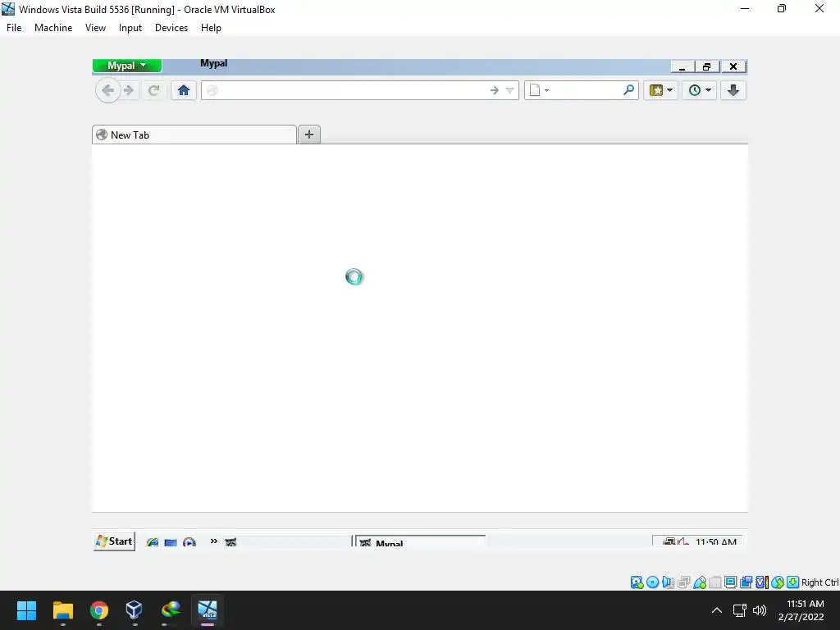Click the VirtualBox hard disk activity indicator
This screenshot has width=840, height=630.
637,582
